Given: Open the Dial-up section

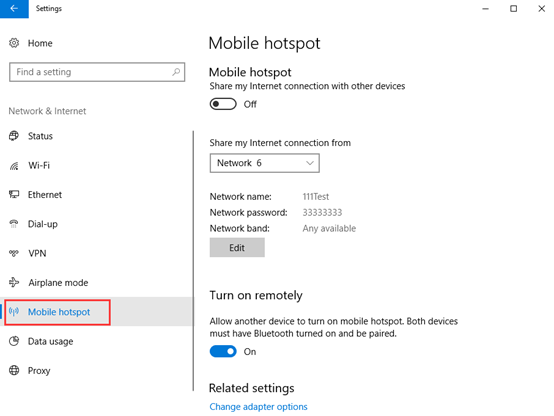Looking at the screenshot, I should 43,224.
